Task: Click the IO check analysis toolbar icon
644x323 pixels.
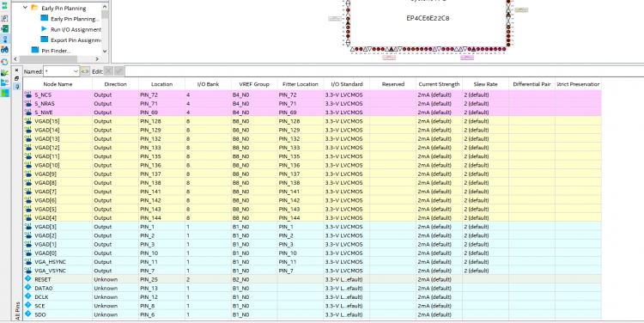Action: pos(4,72)
